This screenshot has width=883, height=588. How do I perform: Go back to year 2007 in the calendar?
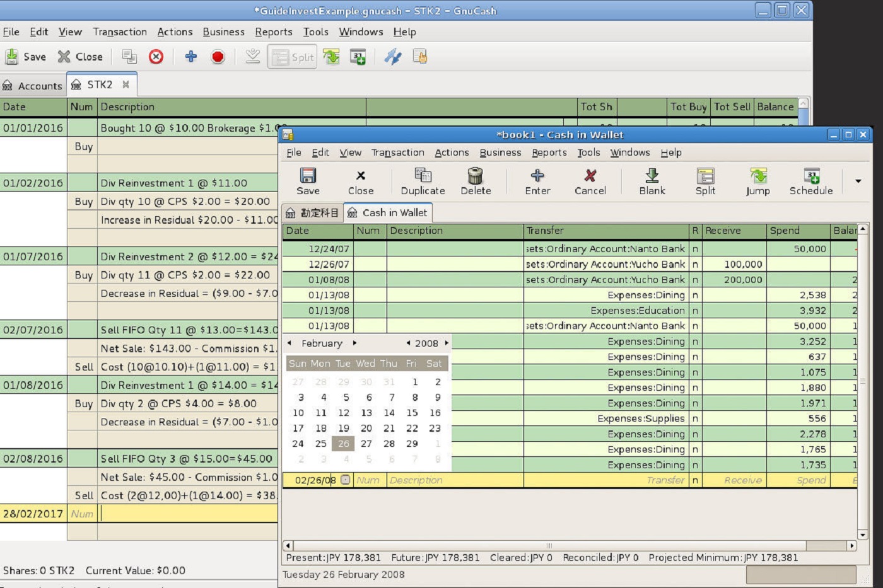409,343
